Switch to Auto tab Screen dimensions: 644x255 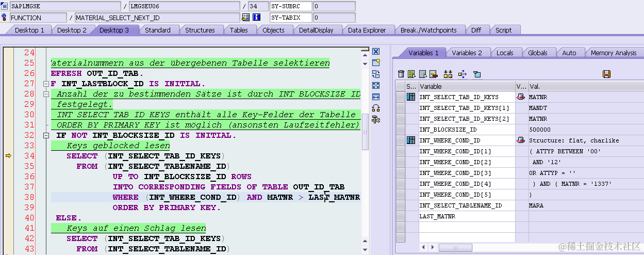coord(569,53)
